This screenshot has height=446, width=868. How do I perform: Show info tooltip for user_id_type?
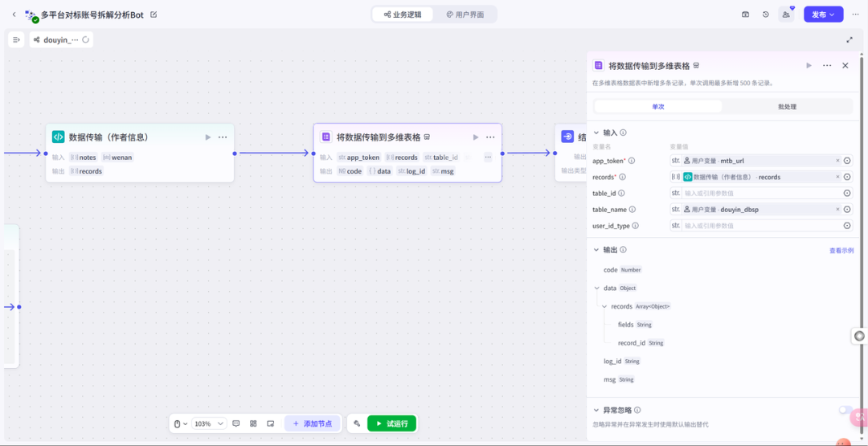coord(636,226)
